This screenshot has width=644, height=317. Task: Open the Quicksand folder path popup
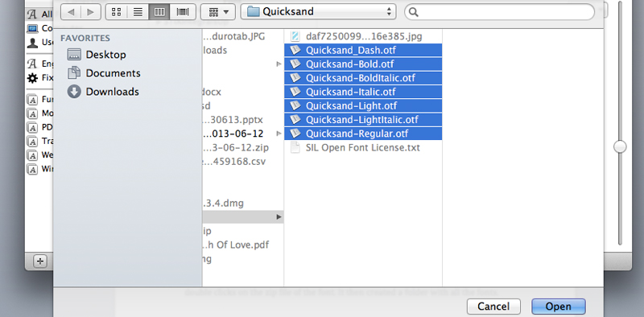pos(318,12)
